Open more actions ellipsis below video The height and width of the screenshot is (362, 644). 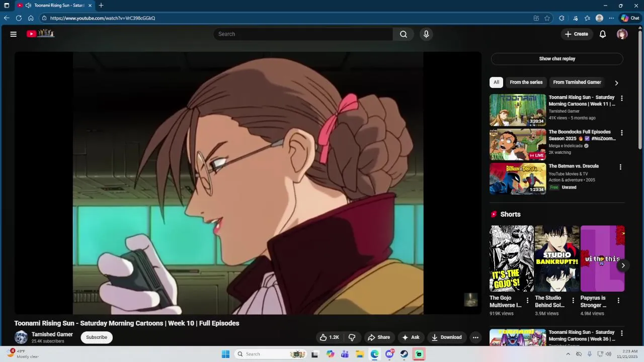[x=475, y=337]
